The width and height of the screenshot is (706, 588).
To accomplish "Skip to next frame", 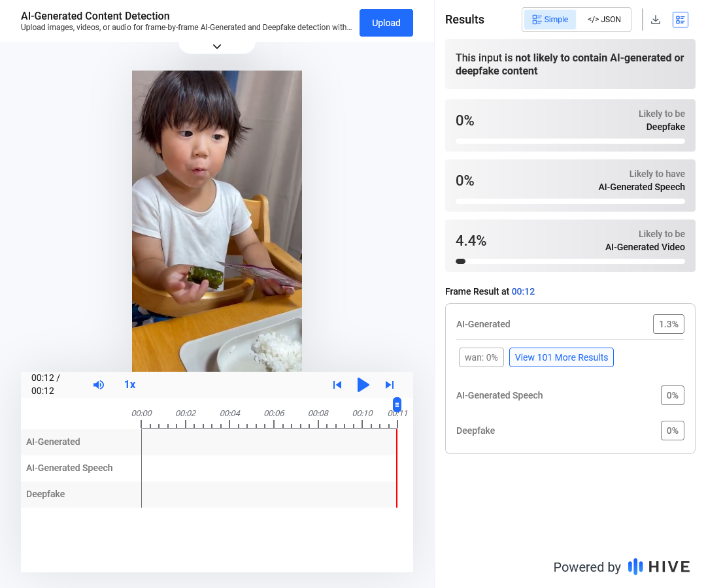I will pos(390,385).
